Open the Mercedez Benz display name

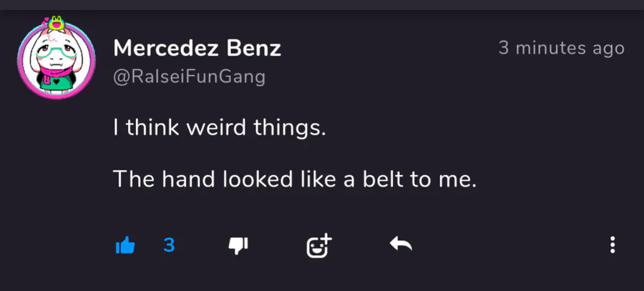pyautogui.click(x=197, y=49)
